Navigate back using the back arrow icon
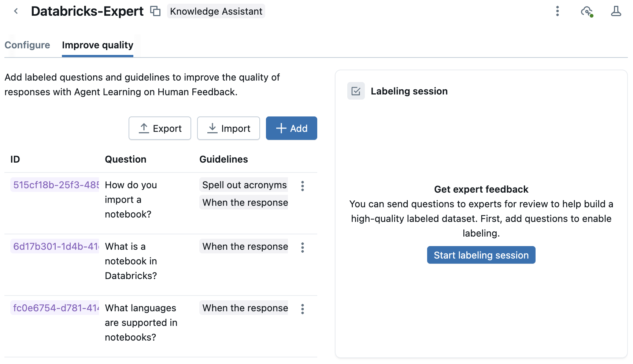The width and height of the screenshot is (633, 364). click(x=16, y=11)
